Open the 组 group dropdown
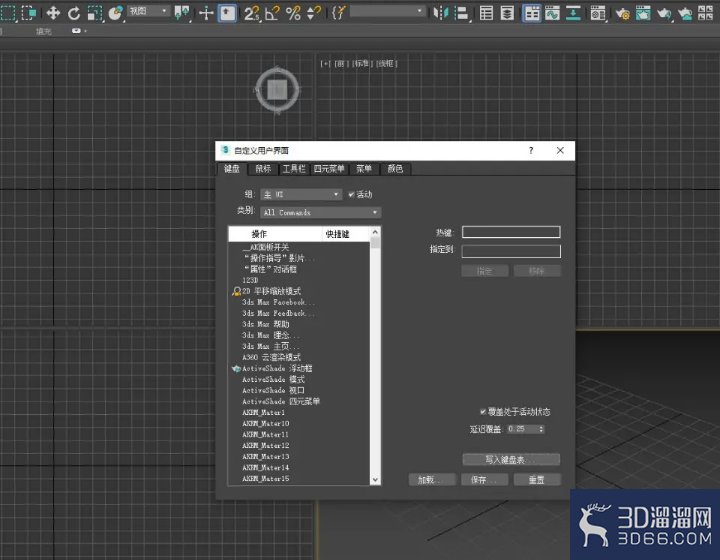This screenshot has width=720, height=560. point(301,195)
